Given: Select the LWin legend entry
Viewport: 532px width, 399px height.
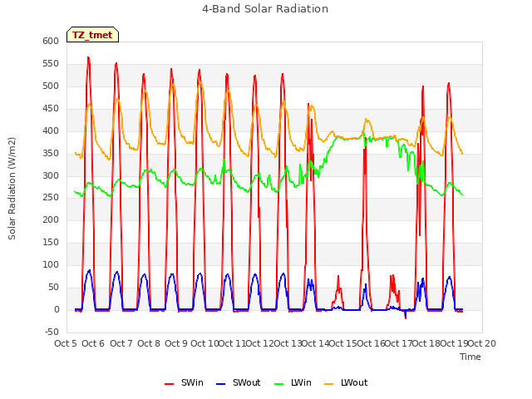Looking at the screenshot, I should 293,382.
